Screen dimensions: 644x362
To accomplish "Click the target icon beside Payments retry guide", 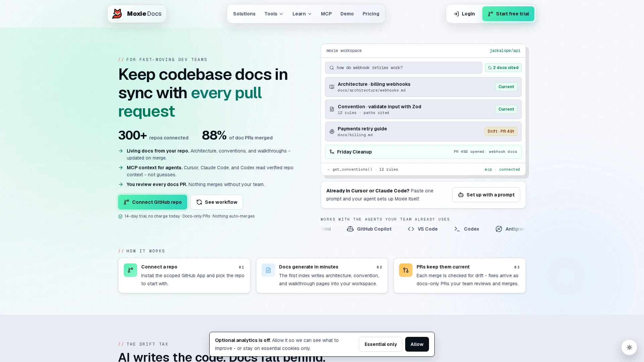I will tap(332, 131).
